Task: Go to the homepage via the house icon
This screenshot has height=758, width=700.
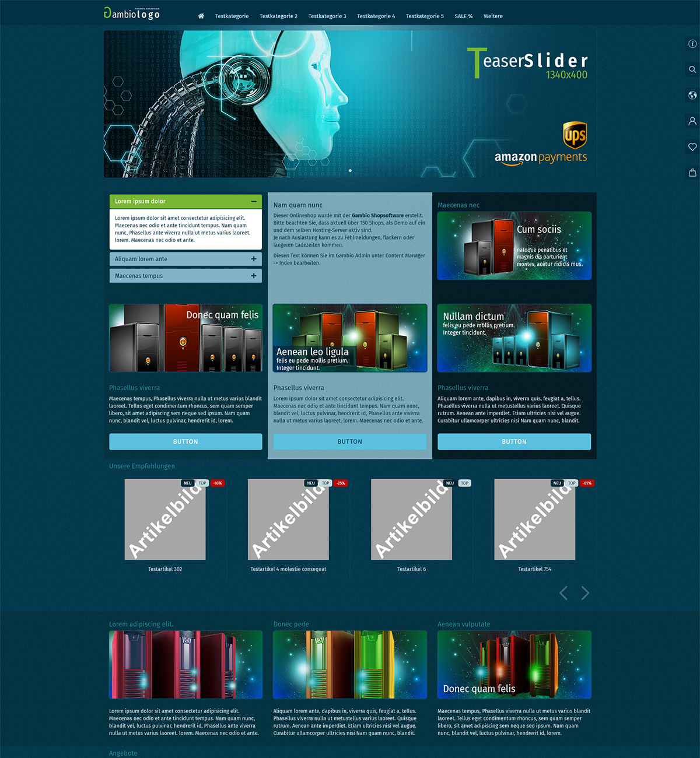Action: coord(201,16)
